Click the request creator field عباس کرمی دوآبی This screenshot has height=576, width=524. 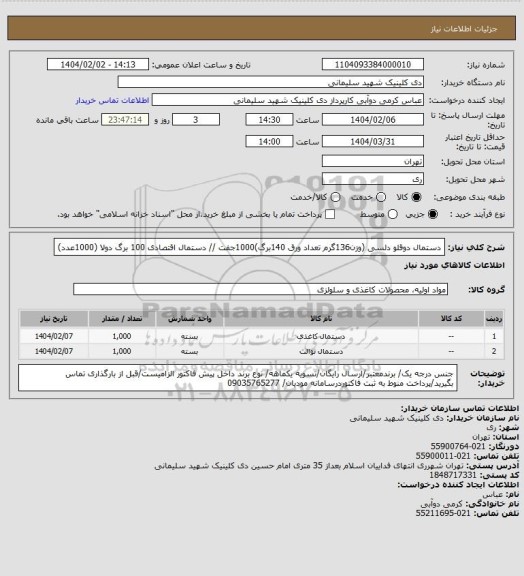[288, 100]
